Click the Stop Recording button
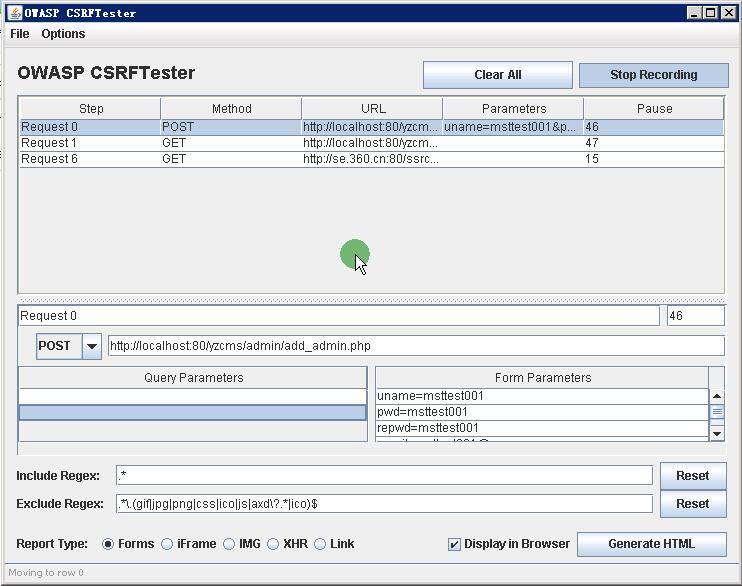The height and width of the screenshot is (586, 742). [x=654, y=75]
